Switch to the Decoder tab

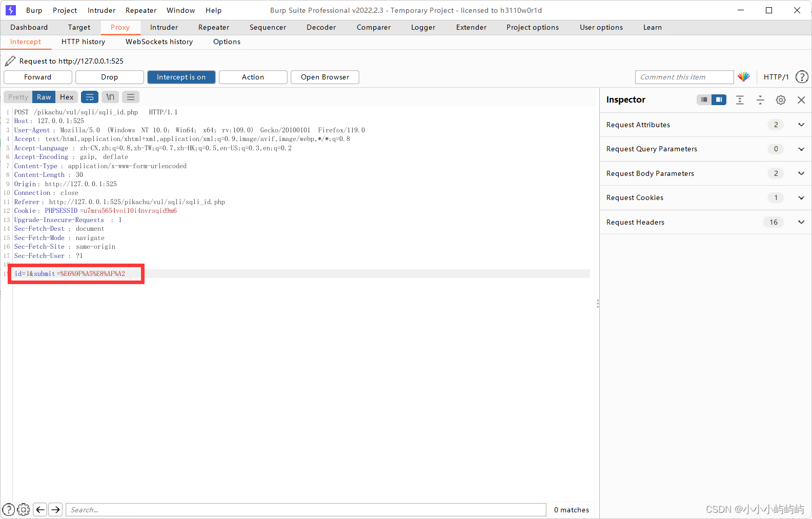(321, 27)
